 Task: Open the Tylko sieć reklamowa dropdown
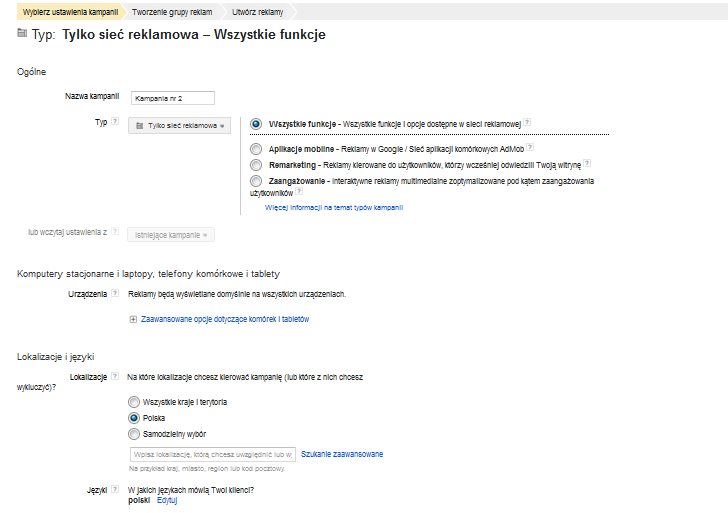tap(180, 126)
